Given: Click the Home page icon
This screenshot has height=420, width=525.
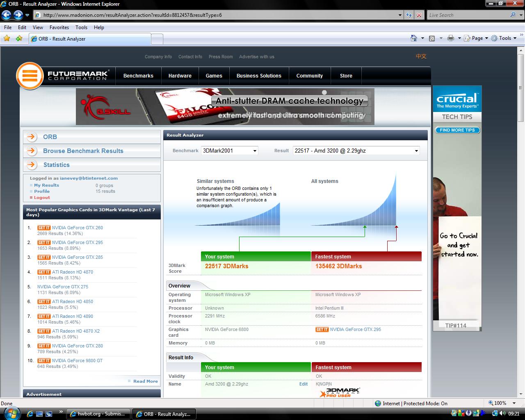Looking at the screenshot, I should [414, 38].
